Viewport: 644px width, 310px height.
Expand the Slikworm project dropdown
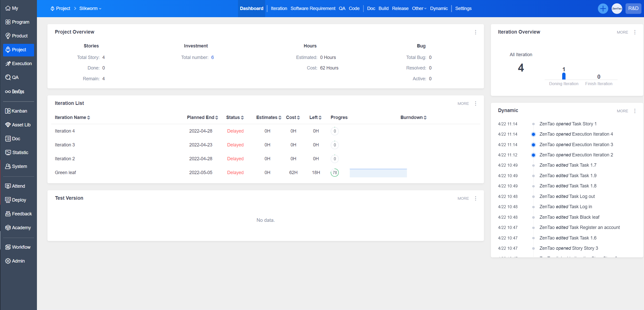point(90,8)
